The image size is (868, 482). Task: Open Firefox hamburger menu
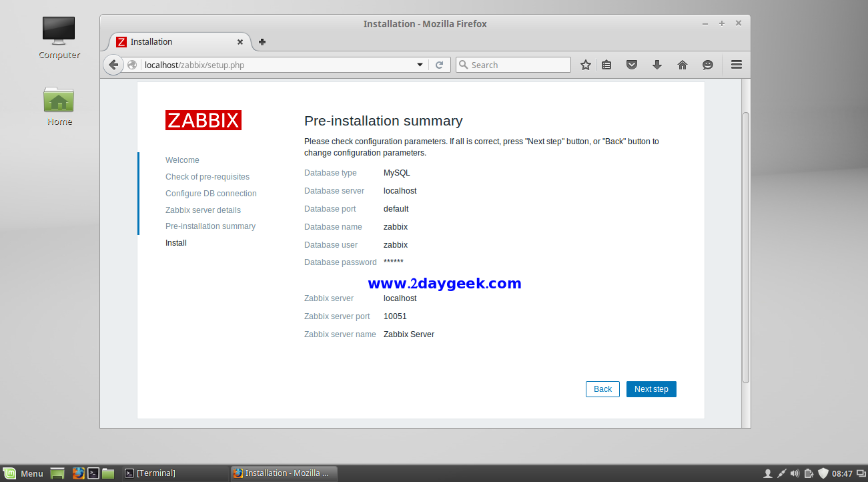pyautogui.click(x=737, y=65)
